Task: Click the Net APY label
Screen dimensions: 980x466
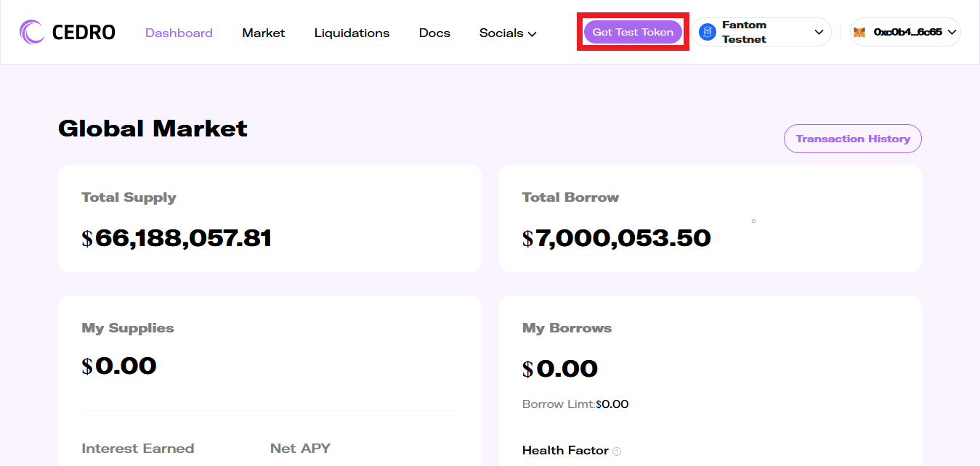Action: [x=300, y=449]
